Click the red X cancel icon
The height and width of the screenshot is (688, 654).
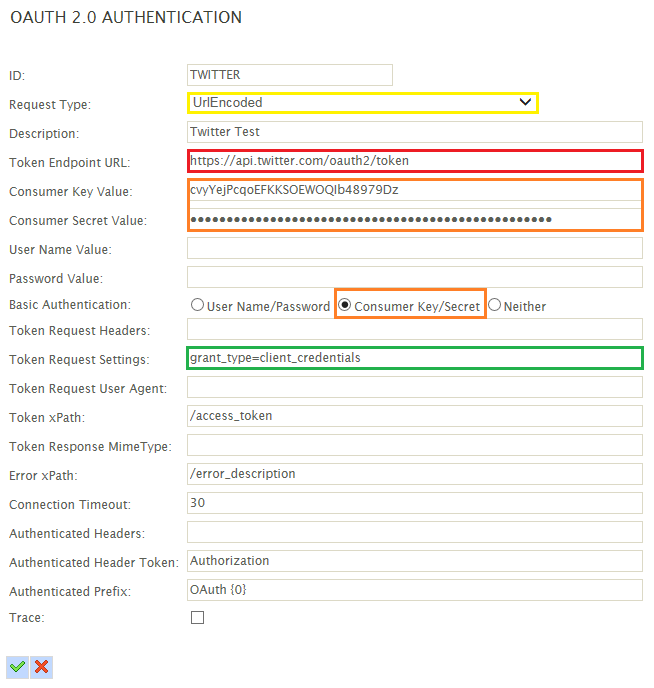click(42, 667)
